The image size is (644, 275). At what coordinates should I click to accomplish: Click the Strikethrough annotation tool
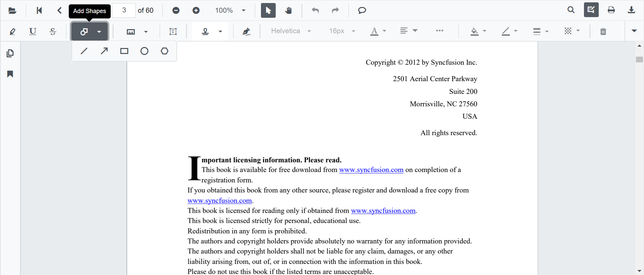[x=53, y=32]
